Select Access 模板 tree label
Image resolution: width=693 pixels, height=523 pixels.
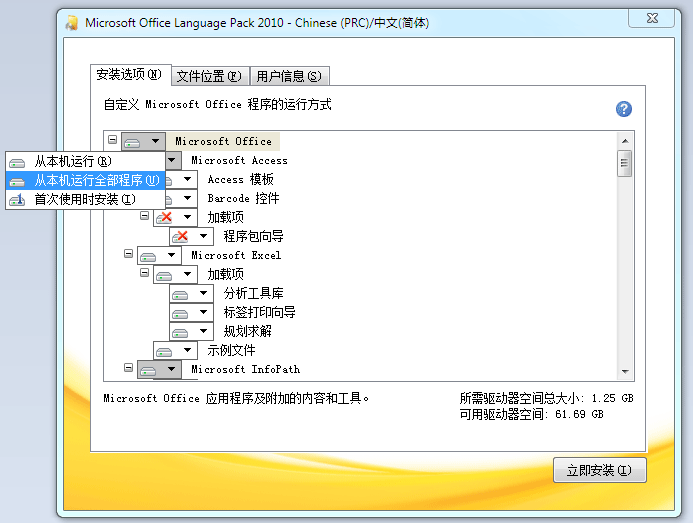(240, 179)
